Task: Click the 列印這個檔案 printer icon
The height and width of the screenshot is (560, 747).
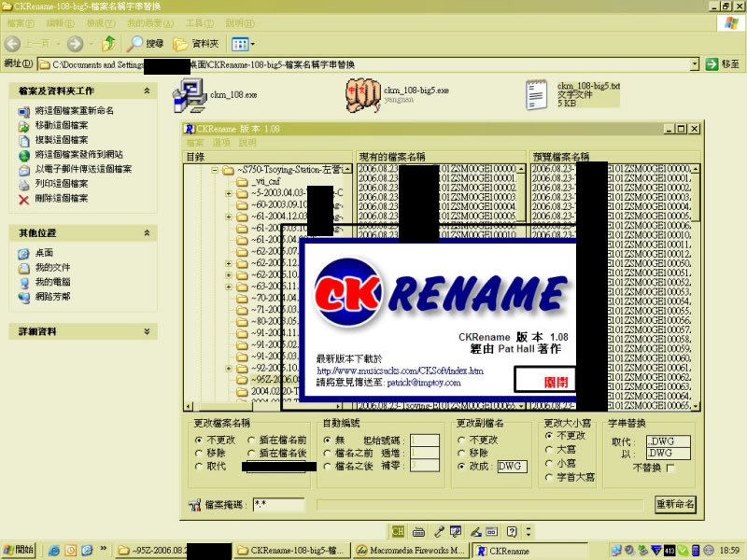Action: click(24, 184)
